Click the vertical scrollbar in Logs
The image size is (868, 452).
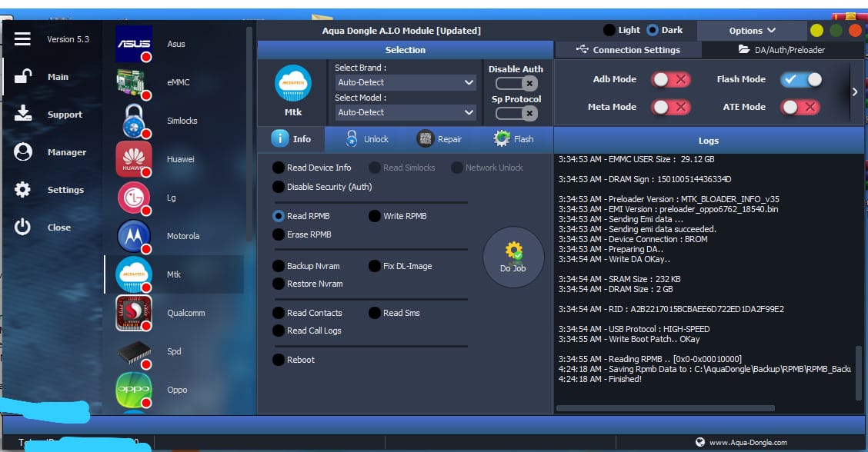[x=859, y=372]
